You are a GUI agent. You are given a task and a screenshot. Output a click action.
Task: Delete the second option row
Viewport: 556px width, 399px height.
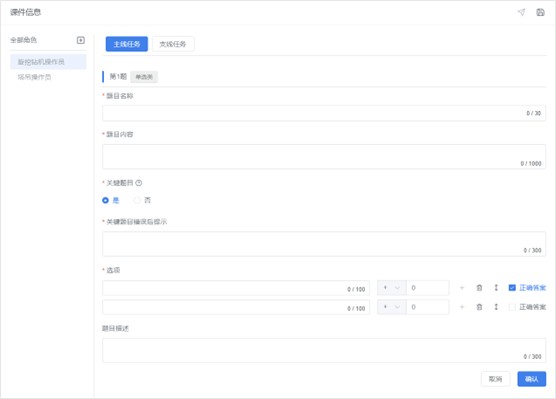pos(479,307)
